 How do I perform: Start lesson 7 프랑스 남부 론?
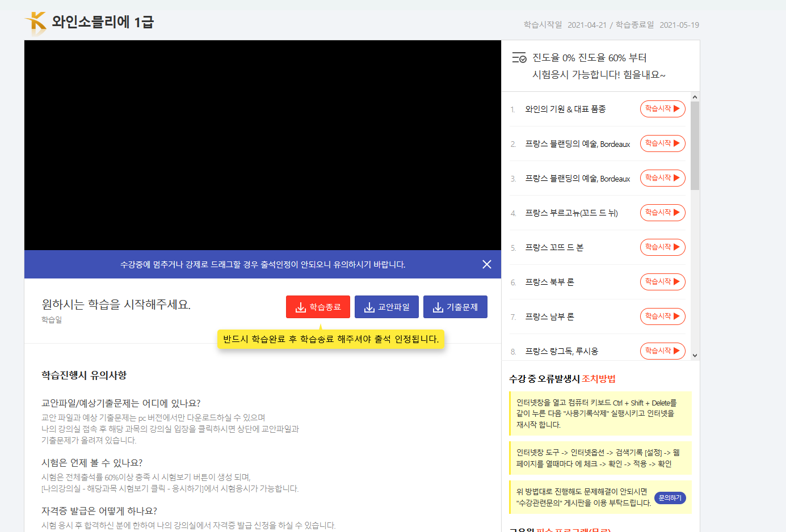click(662, 316)
